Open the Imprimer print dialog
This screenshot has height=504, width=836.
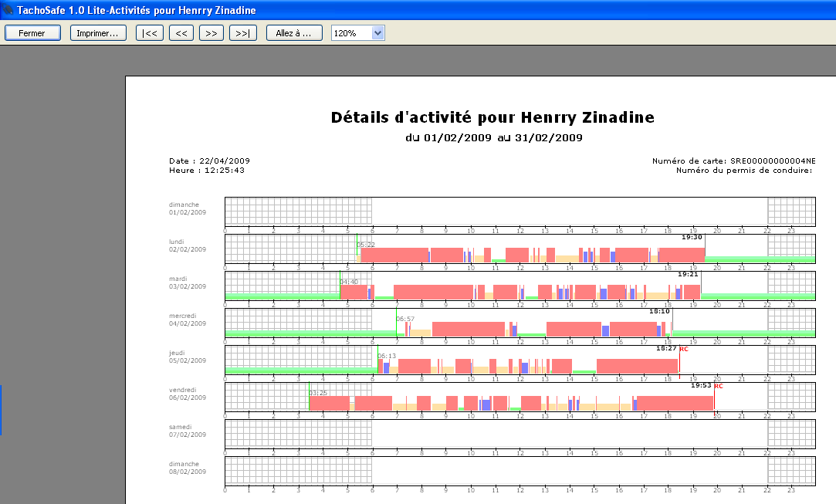click(x=97, y=33)
